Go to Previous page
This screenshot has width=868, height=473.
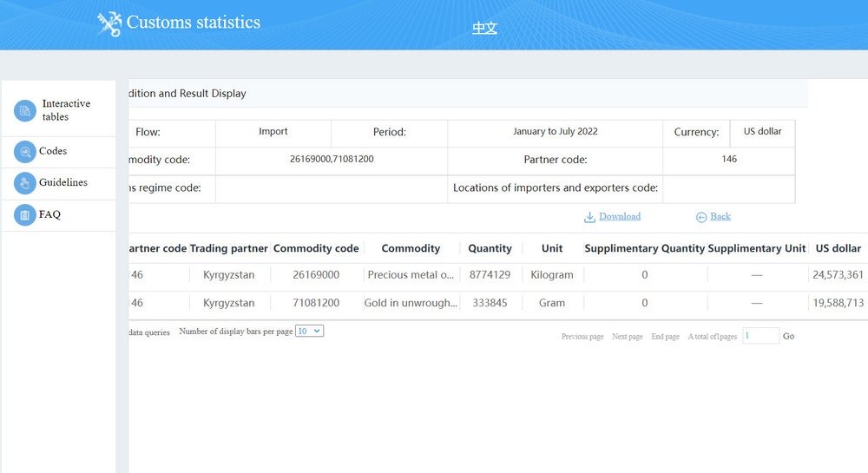coord(582,337)
